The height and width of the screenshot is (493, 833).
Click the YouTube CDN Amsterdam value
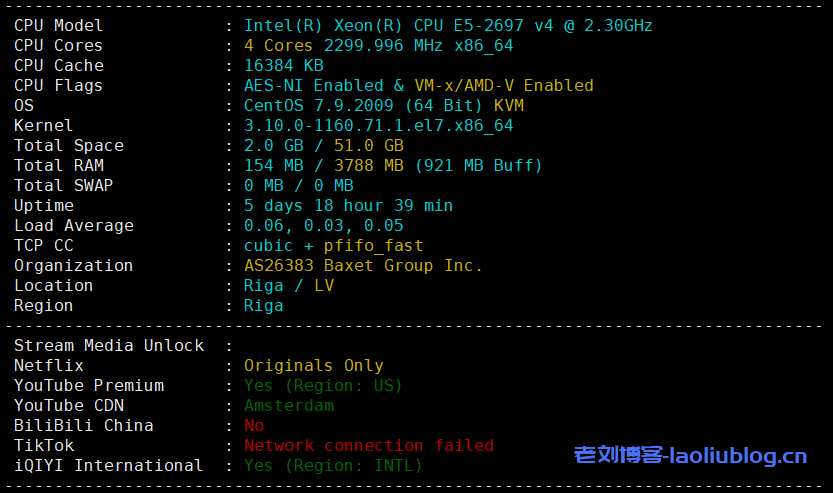pyautogui.click(x=289, y=406)
